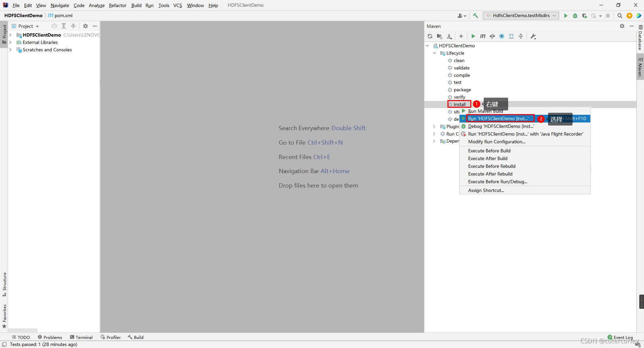644x348 pixels.
Task: Open Database side tool window
Action: pyautogui.click(x=640, y=38)
